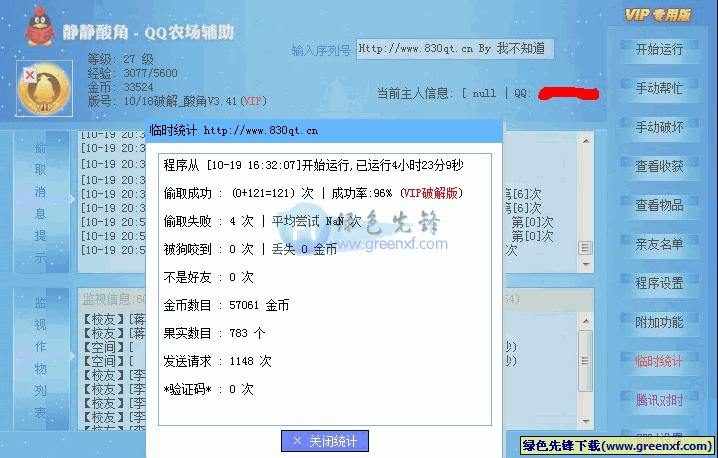Click the 被狗咬到 statistics line
The height and width of the screenshot is (458, 718).
click(x=250, y=249)
